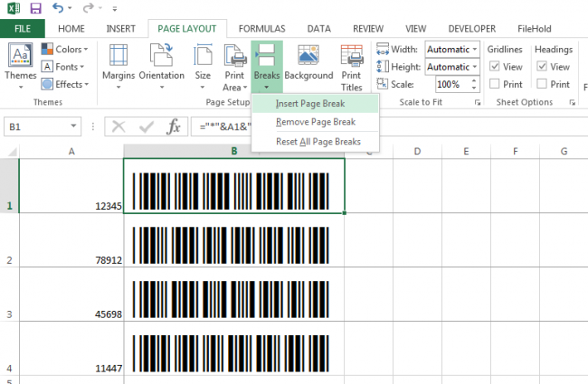The width and height of the screenshot is (588, 384).
Task: Open theme Fonts options
Action: [x=62, y=67]
